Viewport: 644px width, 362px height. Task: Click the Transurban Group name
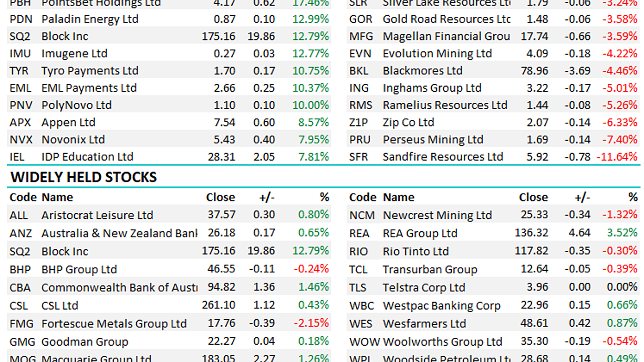click(430, 270)
